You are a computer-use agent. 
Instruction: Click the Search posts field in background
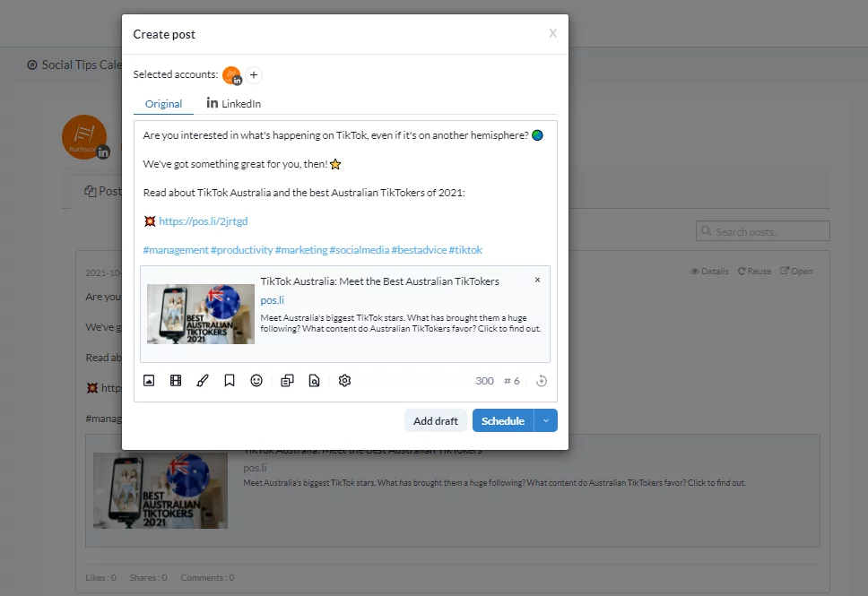(x=763, y=231)
